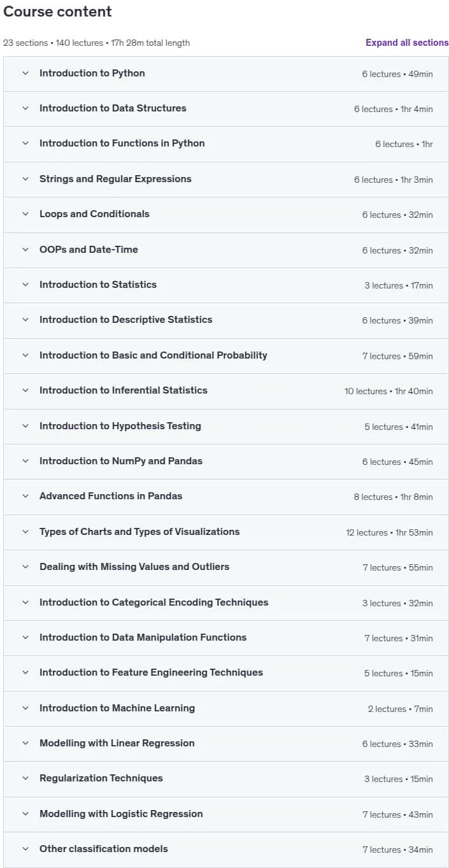Image resolution: width=449 pixels, height=868 pixels.
Task: Expand Types of Charts and Types of Visualizations chevron
Action: [x=25, y=532]
